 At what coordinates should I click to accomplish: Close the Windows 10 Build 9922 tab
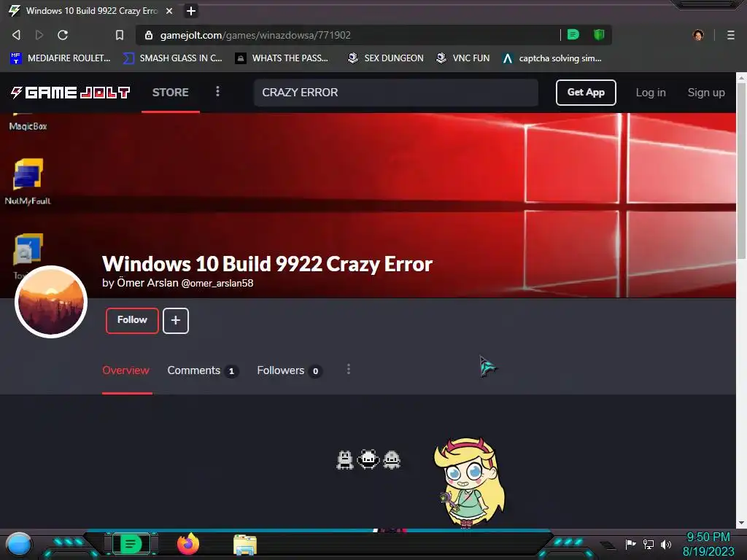[x=169, y=11]
